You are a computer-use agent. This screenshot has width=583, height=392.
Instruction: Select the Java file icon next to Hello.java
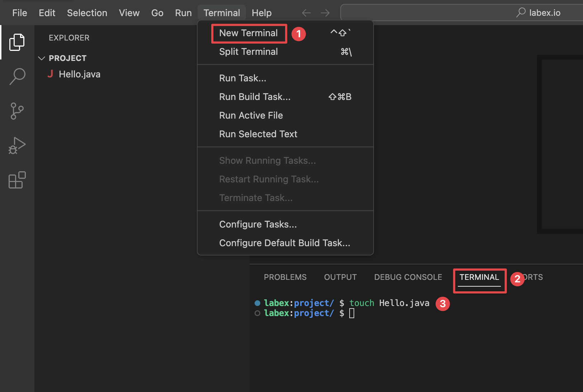(x=51, y=74)
